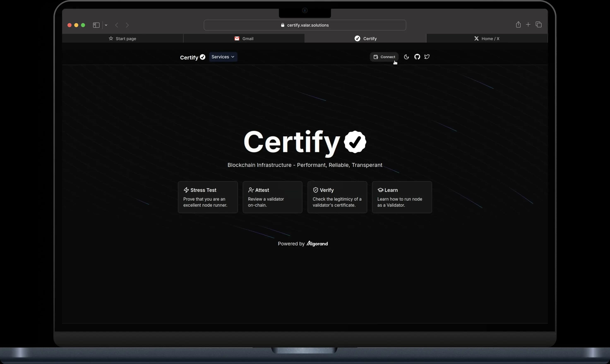The height and width of the screenshot is (364, 610).
Task: Click the Certify logo in the header
Action: click(193, 57)
